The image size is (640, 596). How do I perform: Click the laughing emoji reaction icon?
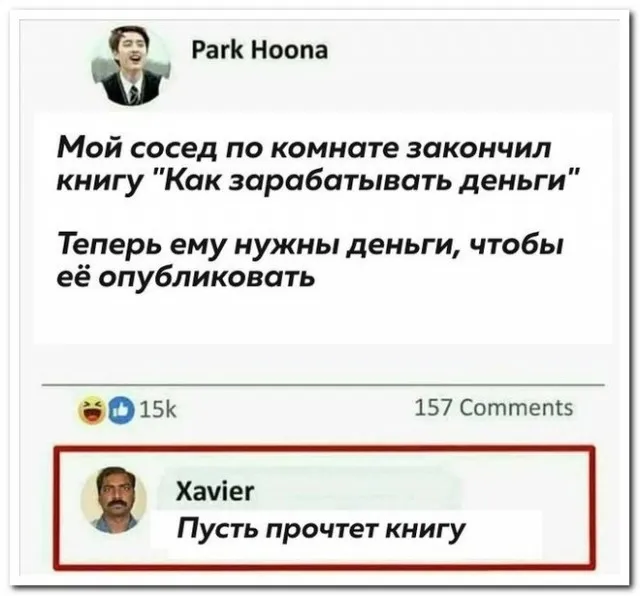coord(93,410)
